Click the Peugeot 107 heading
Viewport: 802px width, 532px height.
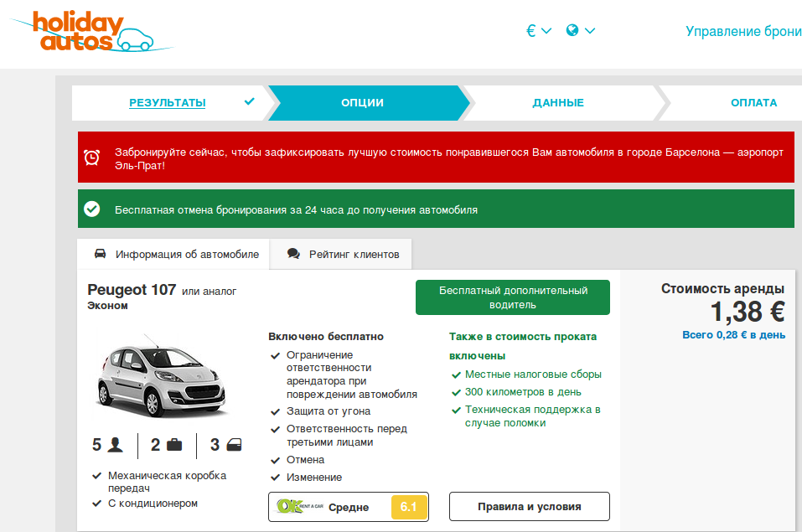(132, 290)
